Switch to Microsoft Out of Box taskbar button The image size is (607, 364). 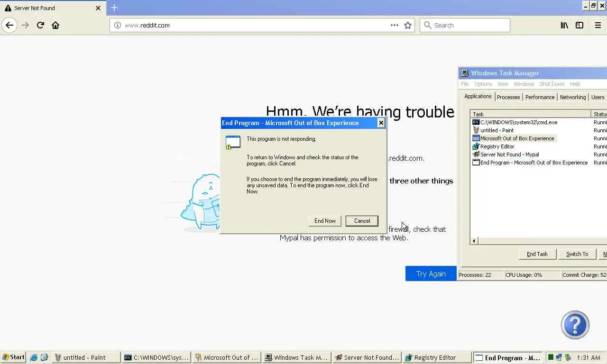tap(227, 357)
